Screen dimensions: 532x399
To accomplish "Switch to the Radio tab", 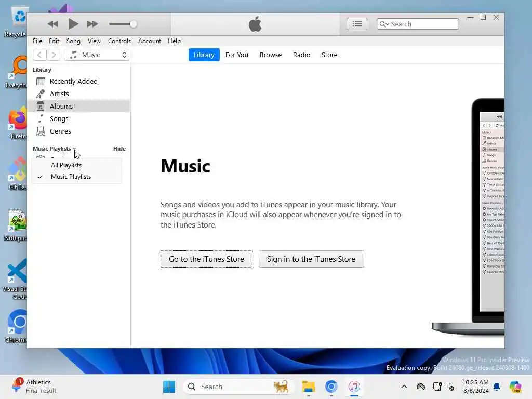I will [302, 55].
